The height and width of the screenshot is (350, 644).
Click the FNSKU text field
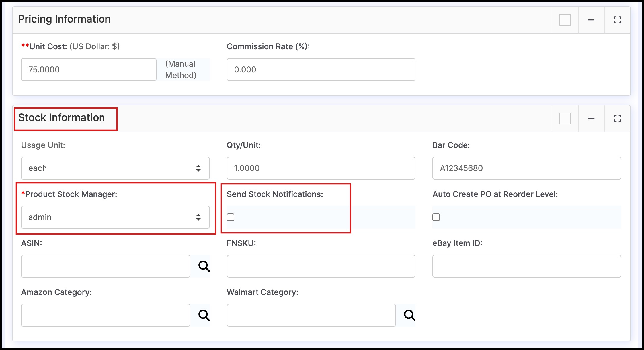point(321,266)
